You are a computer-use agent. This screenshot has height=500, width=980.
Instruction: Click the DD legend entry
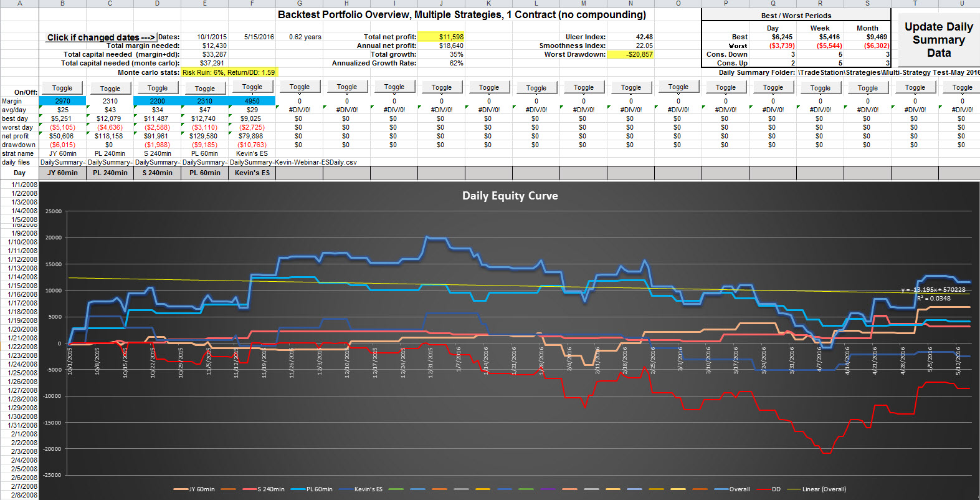tap(768, 489)
